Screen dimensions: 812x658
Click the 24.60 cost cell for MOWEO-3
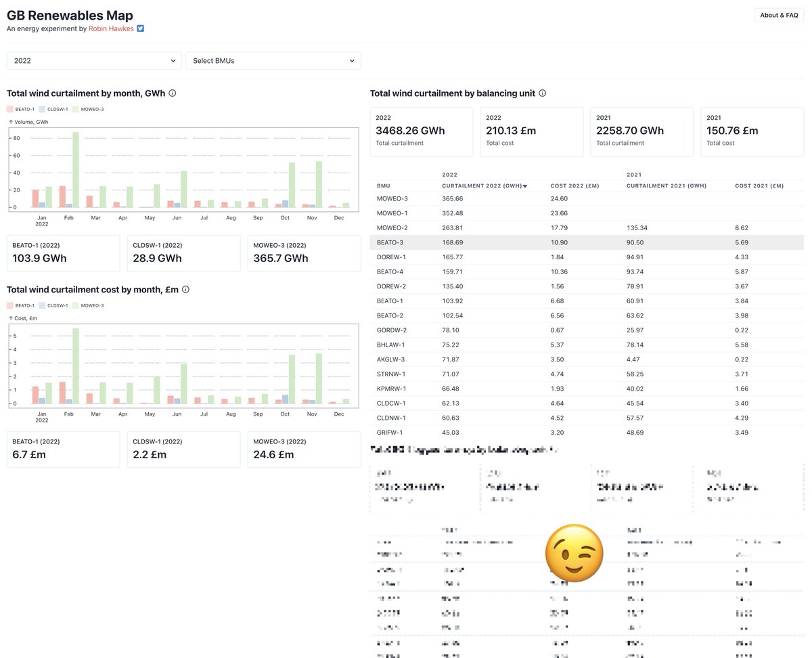tap(559, 198)
